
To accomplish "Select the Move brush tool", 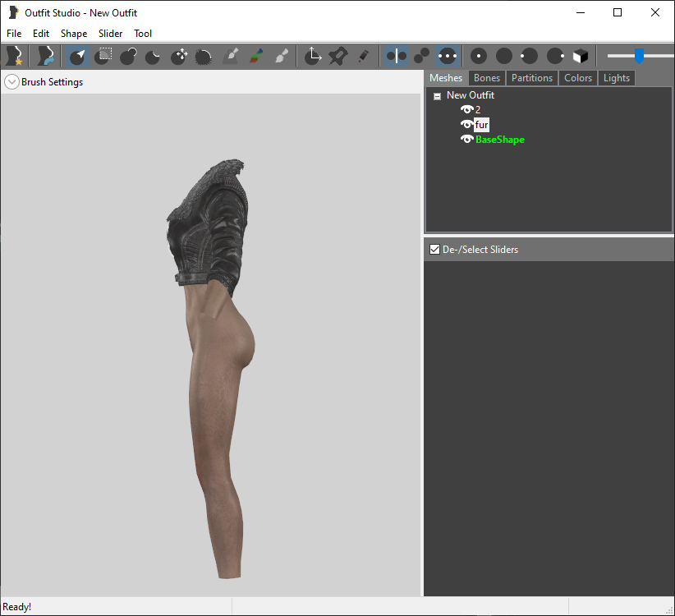I will (179, 56).
